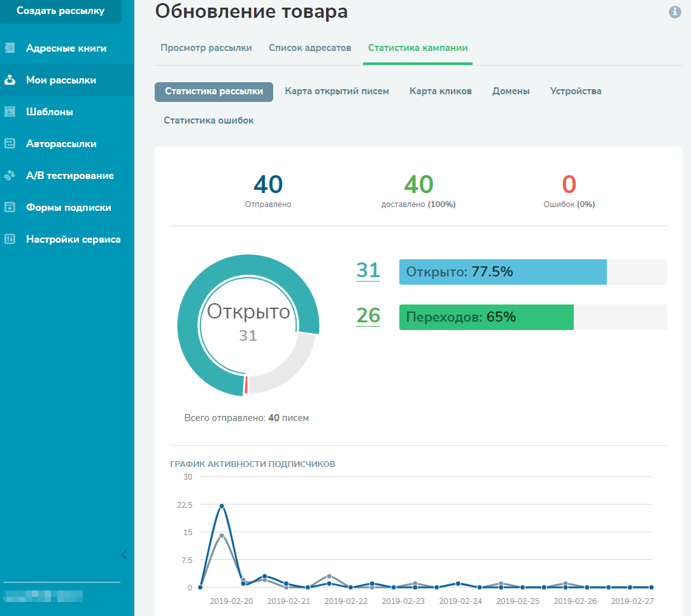Click the 2019-02-20 axis label
Image resolution: width=691 pixels, height=616 pixels.
(231, 601)
